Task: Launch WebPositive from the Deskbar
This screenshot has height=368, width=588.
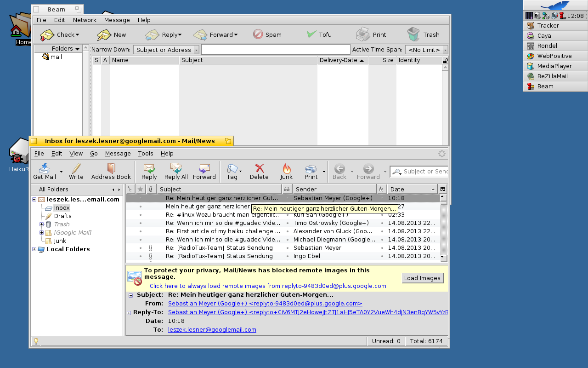Action: pyautogui.click(x=554, y=56)
